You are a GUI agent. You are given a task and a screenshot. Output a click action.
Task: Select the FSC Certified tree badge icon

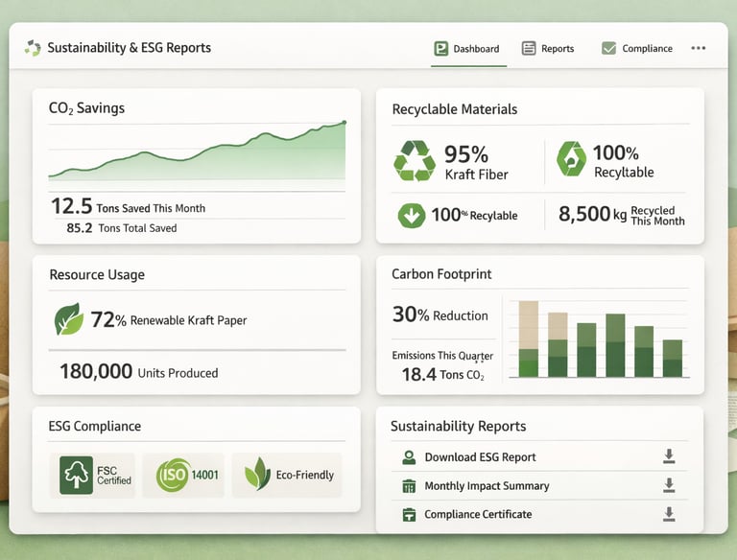76,475
